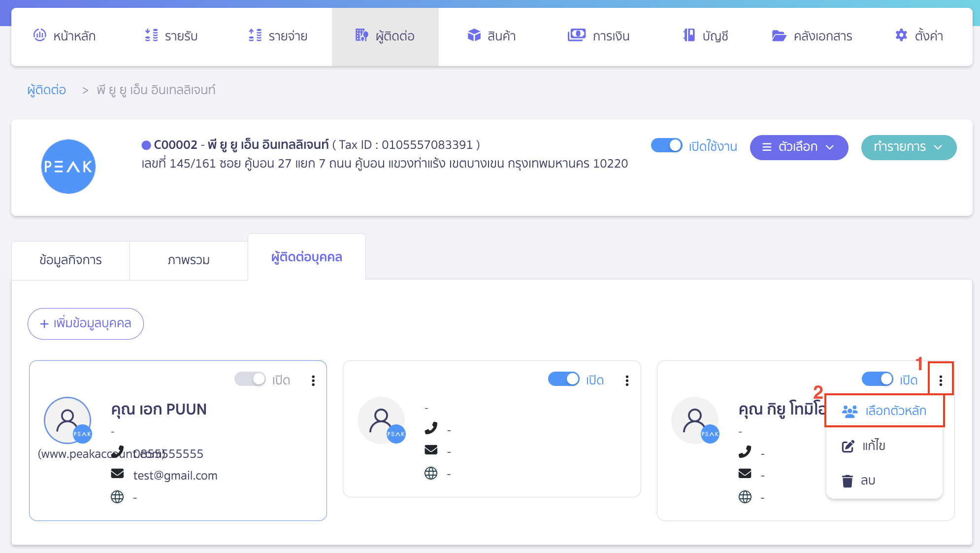The height and width of the screenshot is (553, 980).
Task: Open the หน้าหลัก dashboard icon
Action: [39, 35]
